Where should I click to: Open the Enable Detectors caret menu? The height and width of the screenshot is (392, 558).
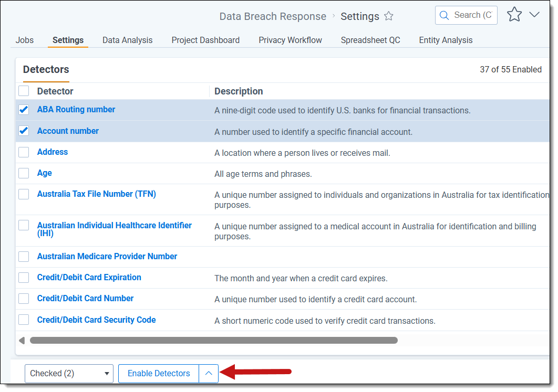[x=209, y=374]
